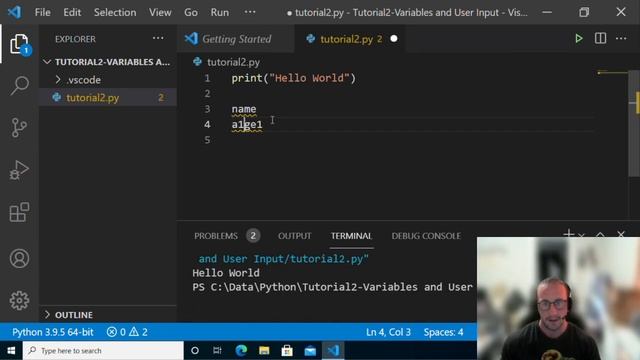Image resolution: width=640 pixels, height=360 pixels.
Task: Open Microsoft Store from taskbar
Action: (287, 351)
